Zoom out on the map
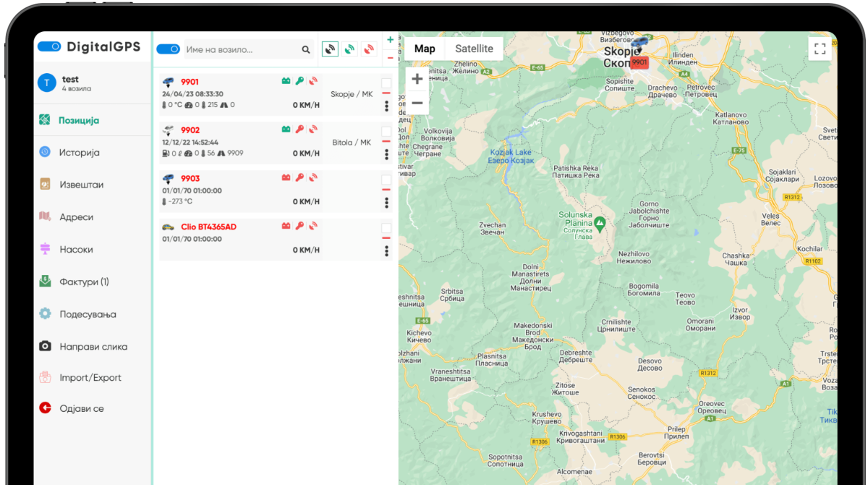 click(417, 103)
